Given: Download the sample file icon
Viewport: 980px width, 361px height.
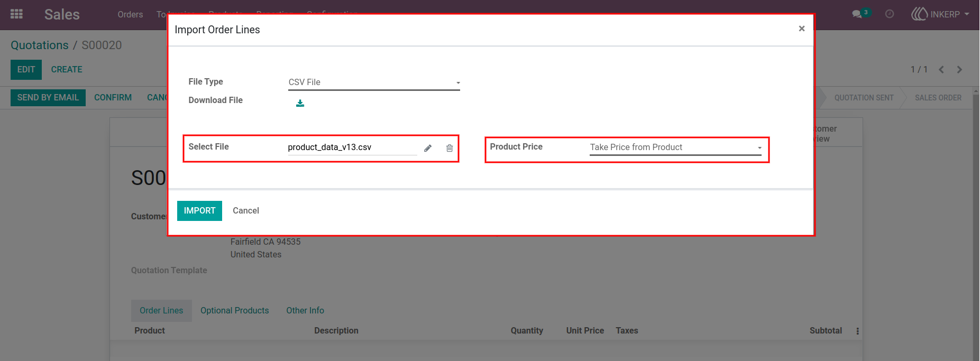Looking at the screenshot, I should click(x=300, y=103).
